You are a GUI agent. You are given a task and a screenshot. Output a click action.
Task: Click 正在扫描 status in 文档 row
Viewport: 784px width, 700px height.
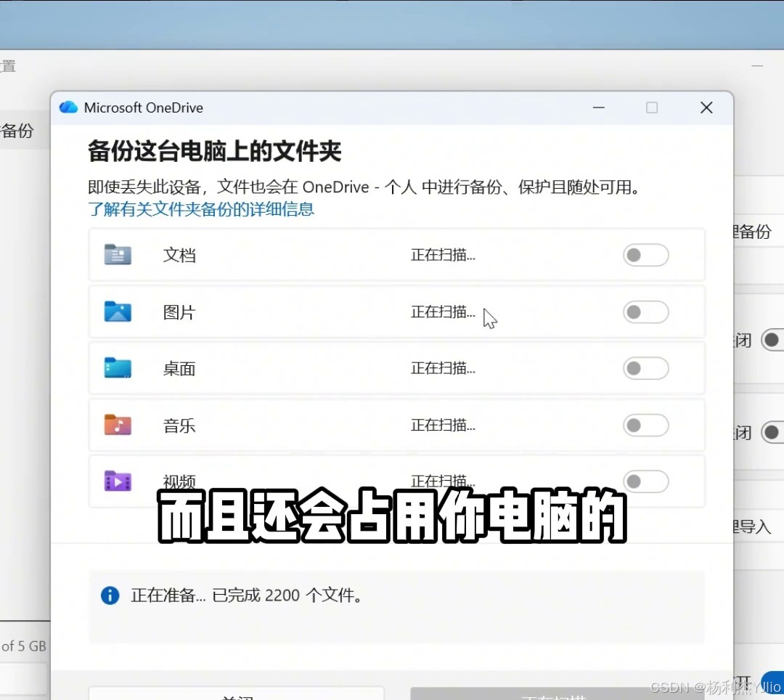(443, 255)
